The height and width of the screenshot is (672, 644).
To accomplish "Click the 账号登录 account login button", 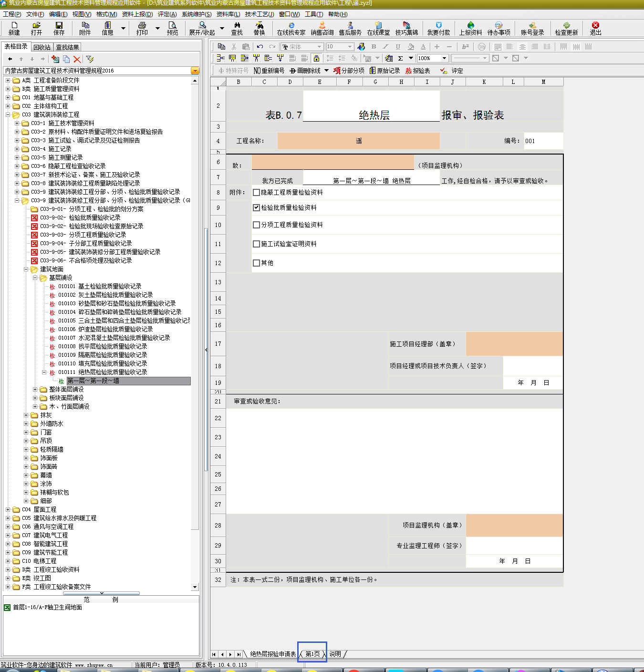I will click(x=532, y=28).
